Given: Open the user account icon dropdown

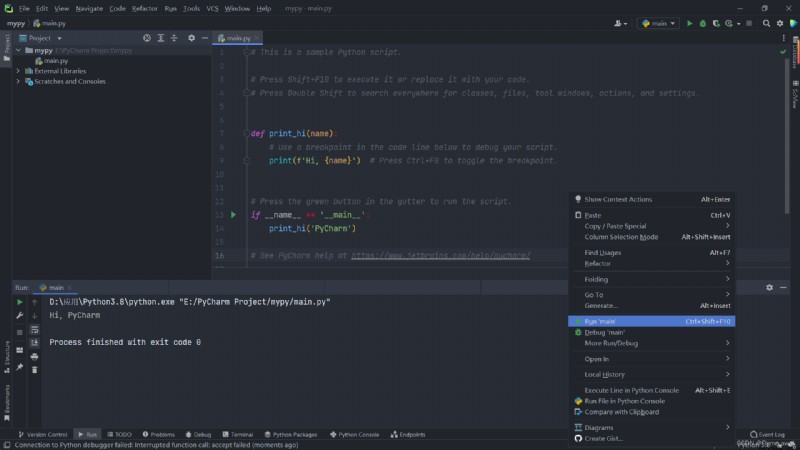Looking at the screenshot, I should click(620, 23).
